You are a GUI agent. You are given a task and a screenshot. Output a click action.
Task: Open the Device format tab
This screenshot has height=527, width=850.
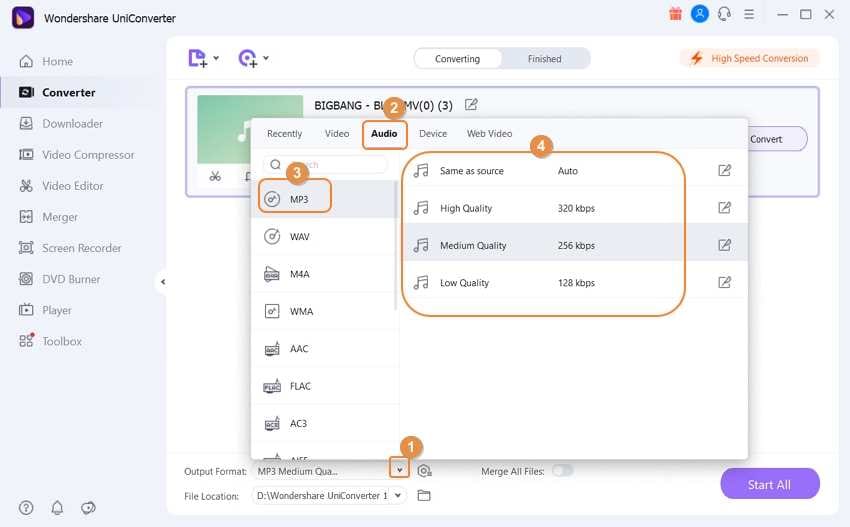433,133
